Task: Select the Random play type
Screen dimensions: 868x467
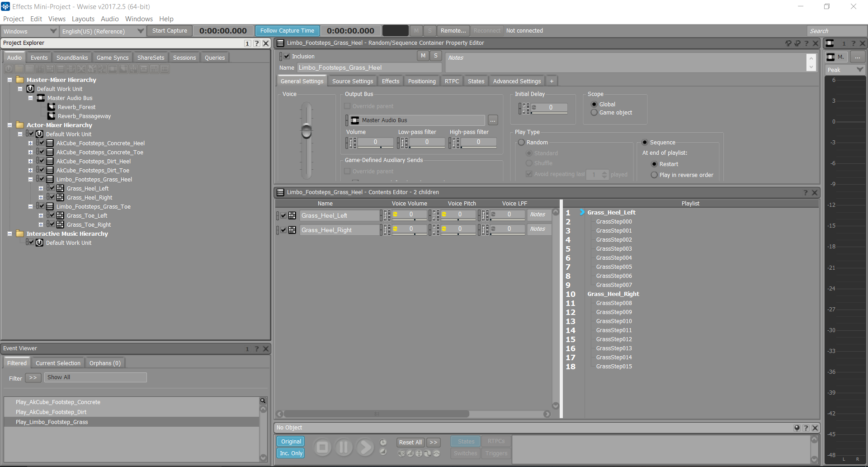Action: click(521, 143)
